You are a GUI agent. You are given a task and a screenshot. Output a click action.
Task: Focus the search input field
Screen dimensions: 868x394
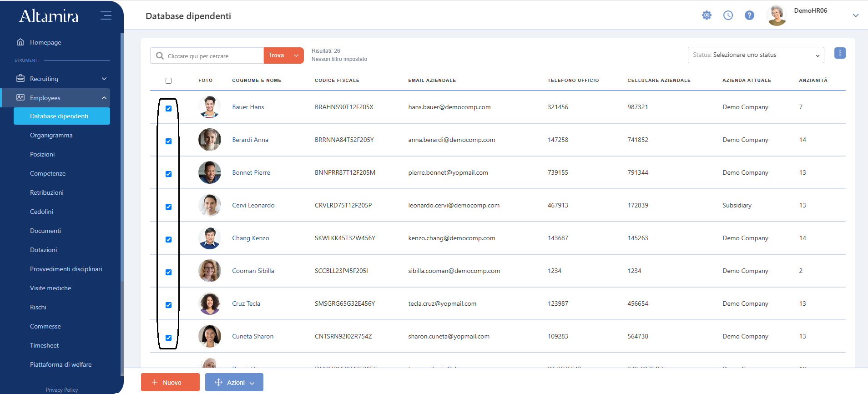214,56
